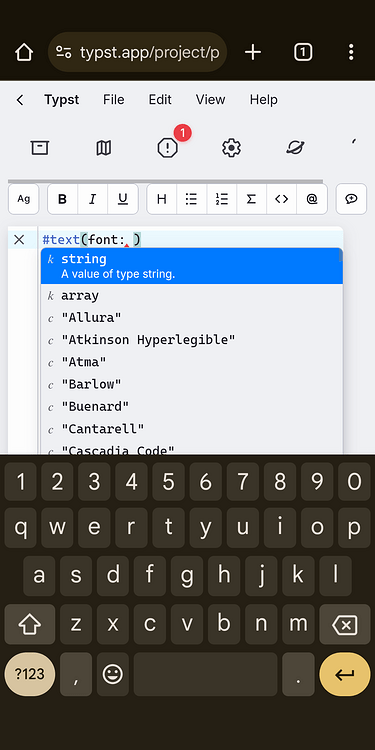This screenshot has height=750, width=375.
Task: Open the document outline map icon
Action: click(x=103, y=148)
